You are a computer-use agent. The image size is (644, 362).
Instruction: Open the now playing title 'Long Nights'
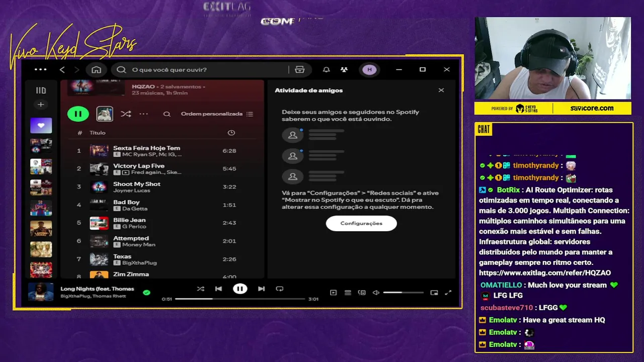coord(97,289)
